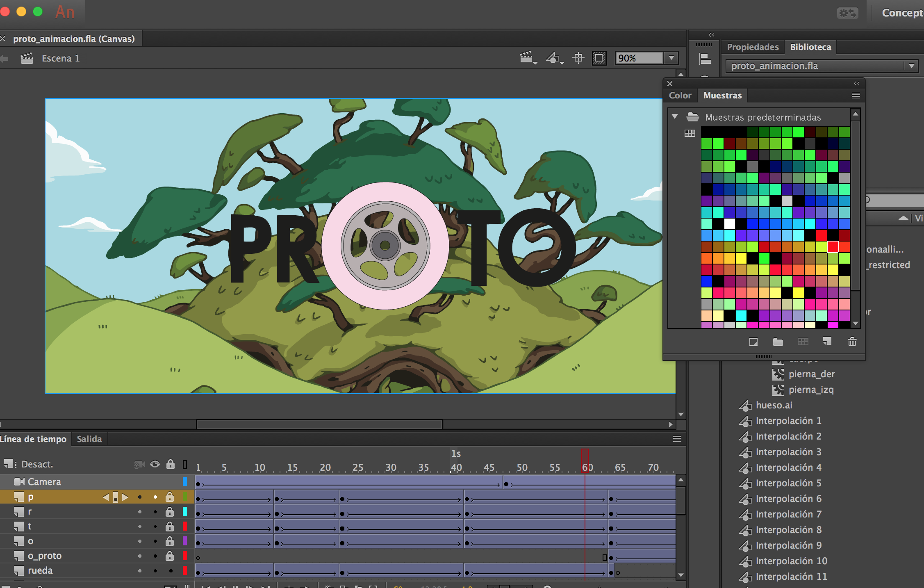Click the hueso.ai graphic symbol icon
The width and height of the screenshot is (924, 588).
coord(745,406)
